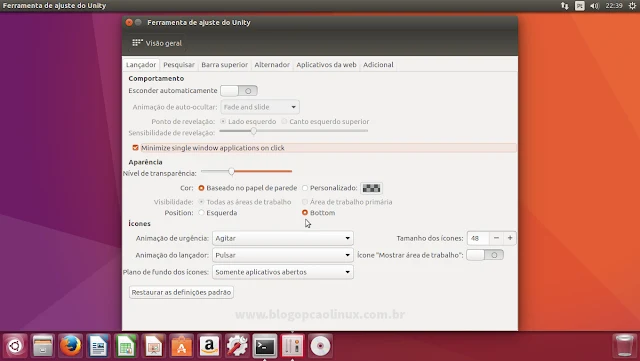This screenshot has height=361, width=640.
Task: Open keyboard layout indicator in top panel
Action: (580, 6)
